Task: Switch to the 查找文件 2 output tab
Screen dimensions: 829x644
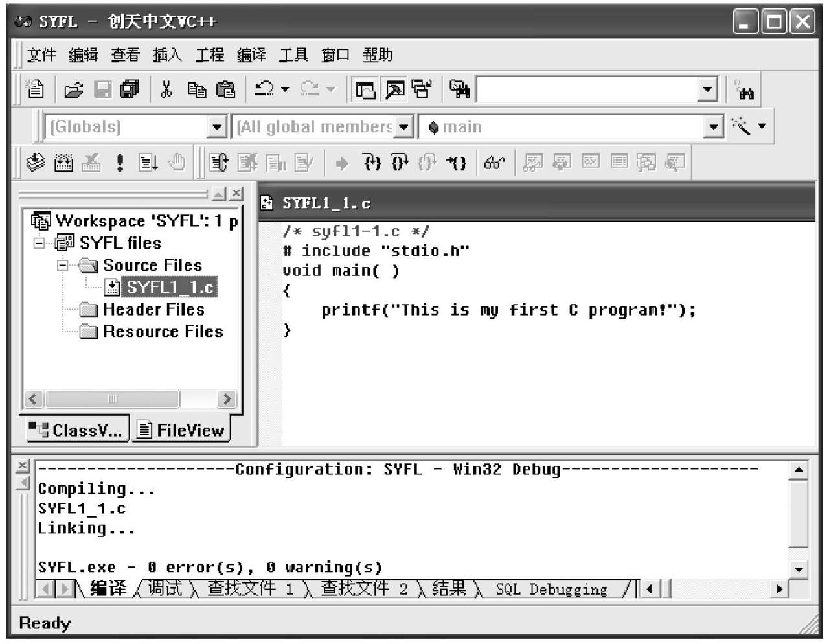Action: point(364,588)
